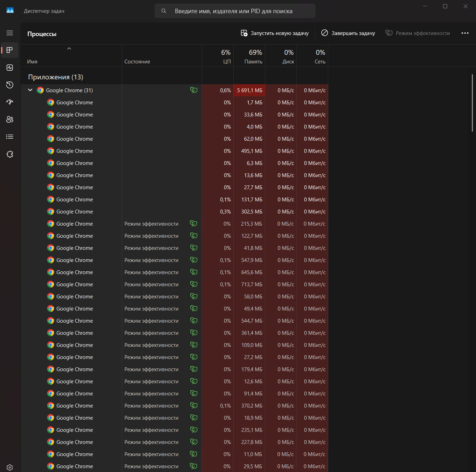Image resolution: width=476 pixels, height=472 pixels.
Task: Select the Chrome process using 6,3 МБ
Action: click(175, 163)
